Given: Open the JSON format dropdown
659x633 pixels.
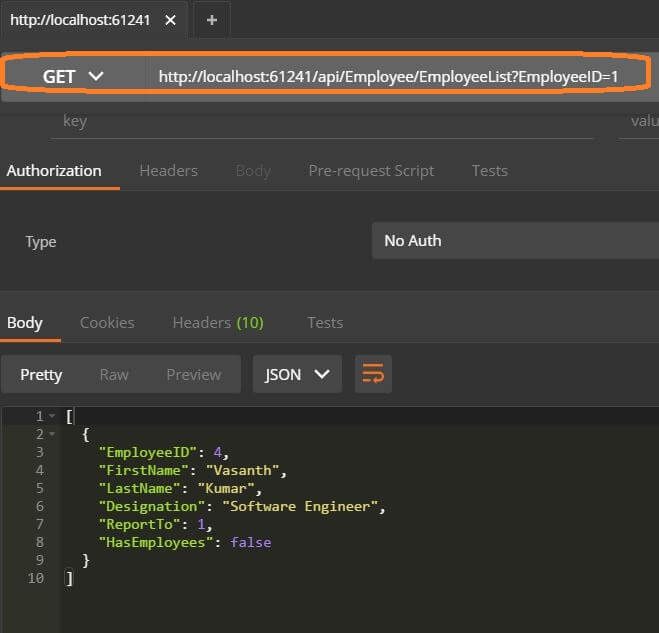Looking at the screenshot, I should (x=297, y=374).
